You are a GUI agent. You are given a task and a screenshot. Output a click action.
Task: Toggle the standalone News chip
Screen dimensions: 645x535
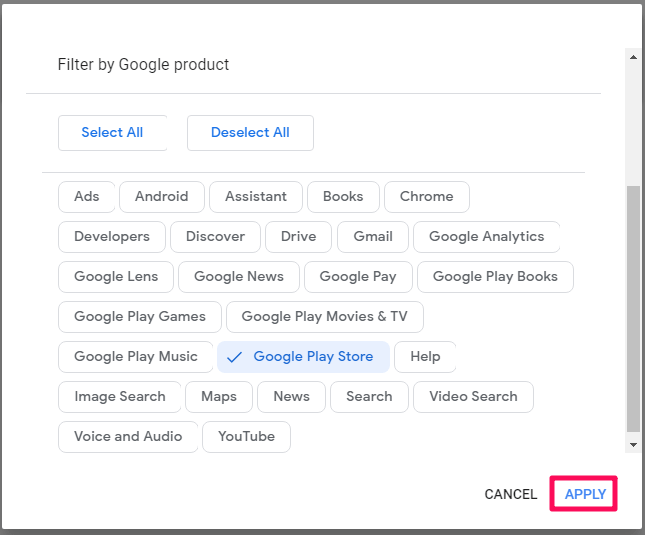(291, 396)
